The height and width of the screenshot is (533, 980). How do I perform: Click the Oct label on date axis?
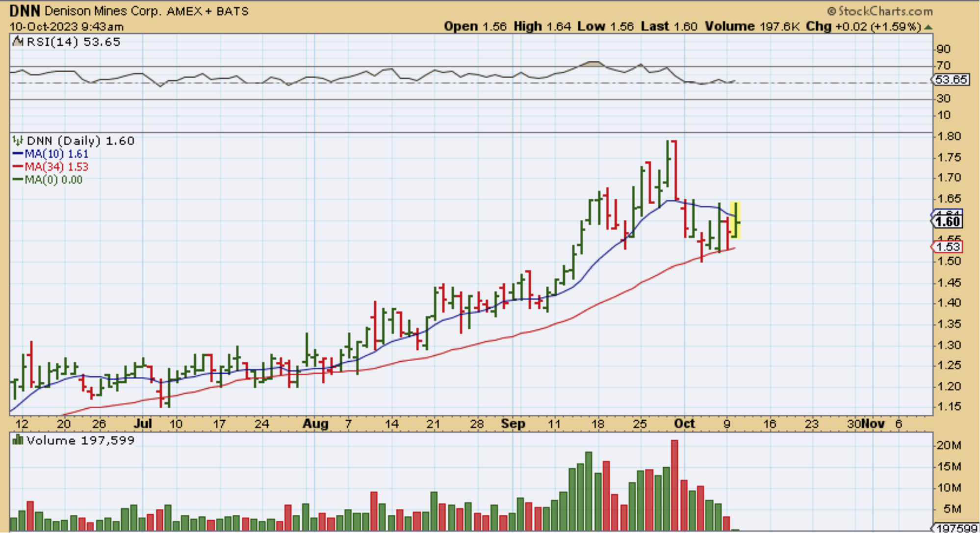[684, 424]
